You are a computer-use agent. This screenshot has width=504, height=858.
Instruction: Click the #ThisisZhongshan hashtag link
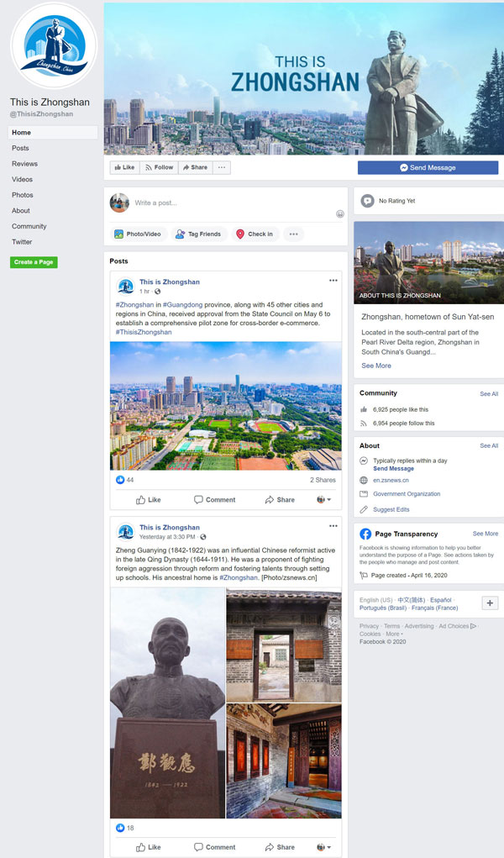click(x=144, y=332)
